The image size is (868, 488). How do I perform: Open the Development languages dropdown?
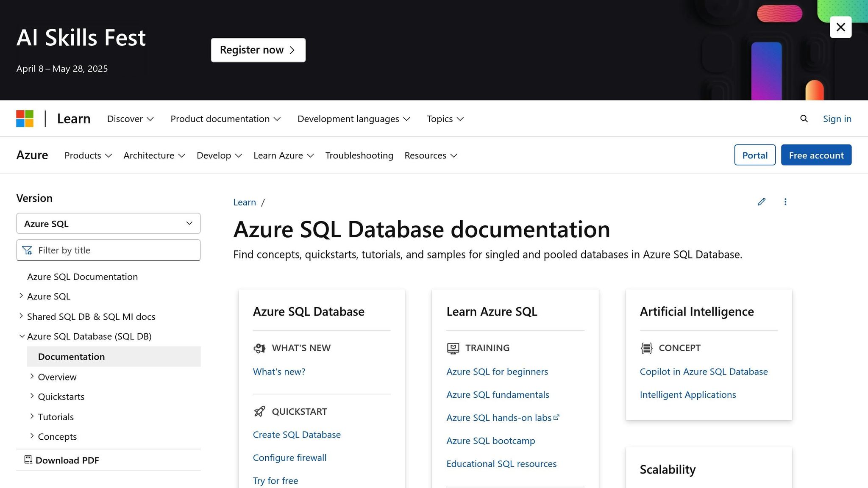coord(353,119)
